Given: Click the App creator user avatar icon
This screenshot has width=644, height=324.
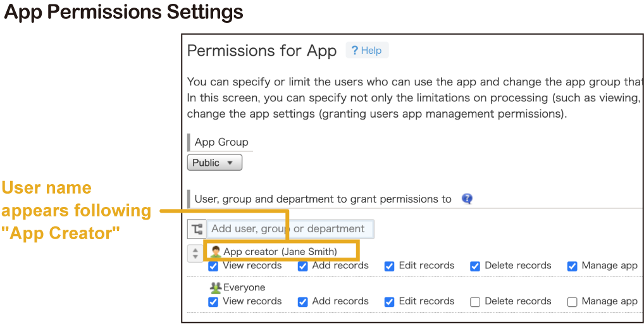Looking at the screenshot, I should point(216,252).
